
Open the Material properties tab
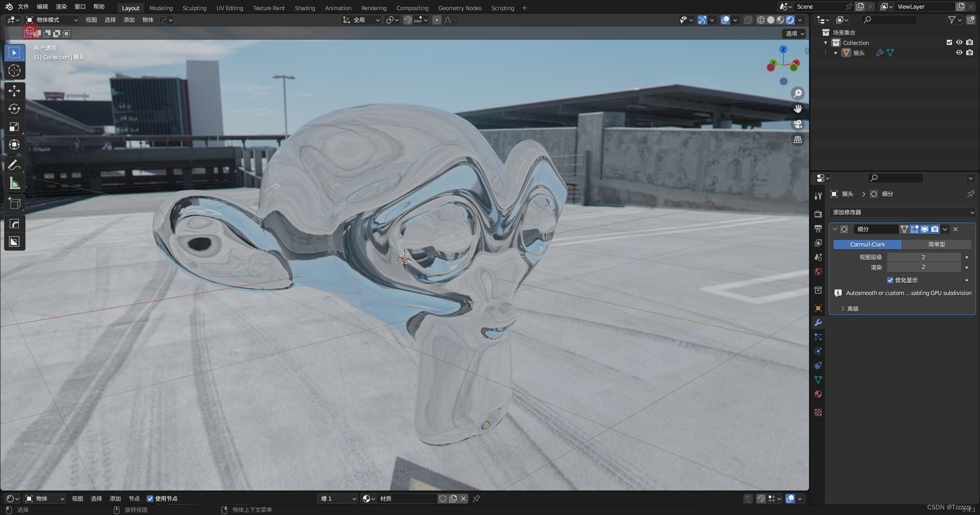[818, 394]
